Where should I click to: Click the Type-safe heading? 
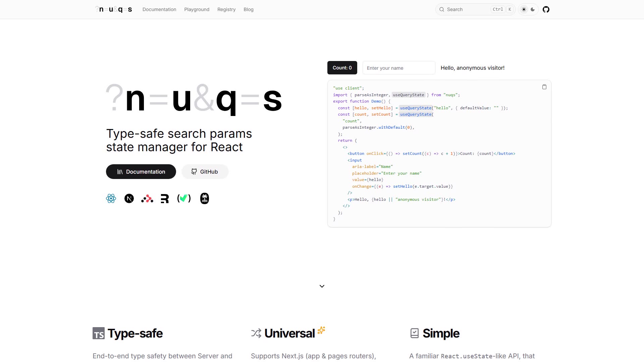pos(135,333)
